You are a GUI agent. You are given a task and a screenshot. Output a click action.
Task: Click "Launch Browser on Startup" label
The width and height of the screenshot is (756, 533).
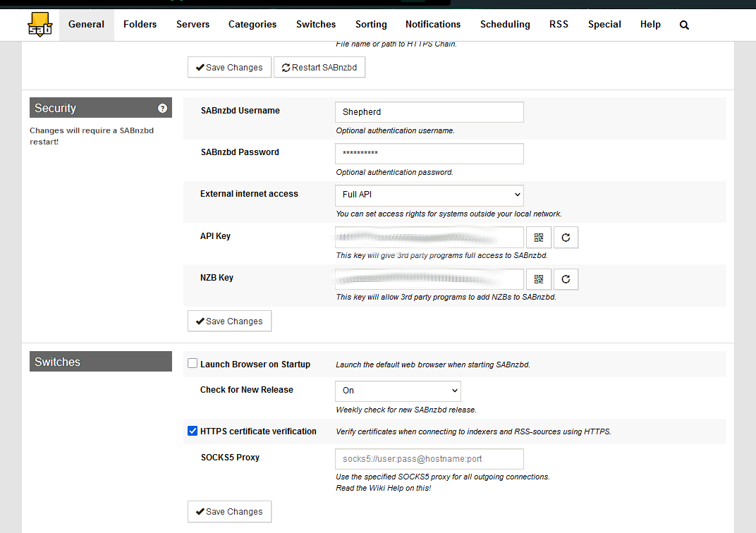pyautogui.click(x=255, y=364)
